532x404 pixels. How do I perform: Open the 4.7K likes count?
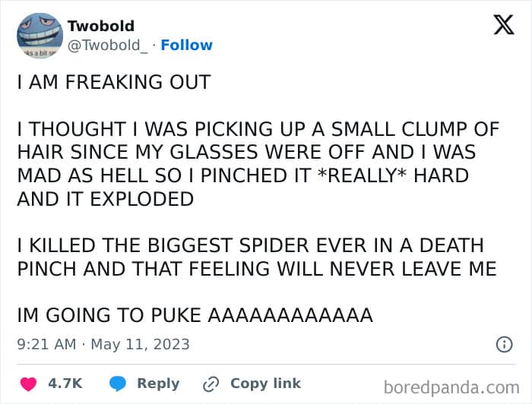[65, 383]
